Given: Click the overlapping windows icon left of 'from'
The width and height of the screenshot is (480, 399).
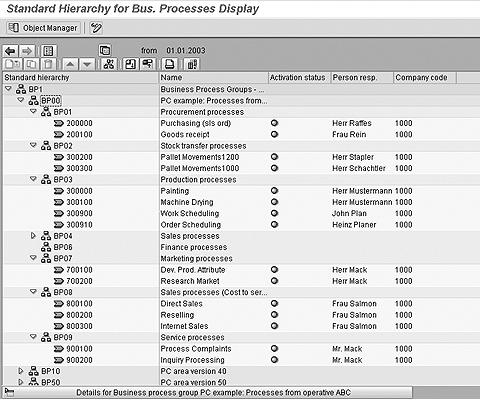Looking at the screenshot, I should tap(105, 51).
